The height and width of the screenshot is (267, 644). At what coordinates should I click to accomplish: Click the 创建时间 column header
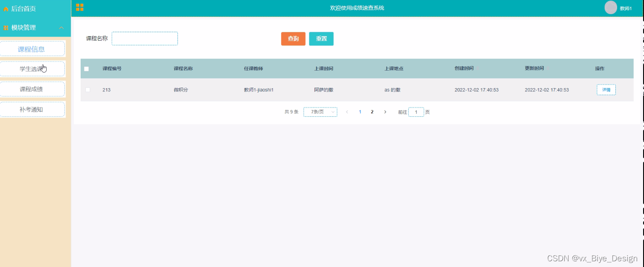click(464, 69)
